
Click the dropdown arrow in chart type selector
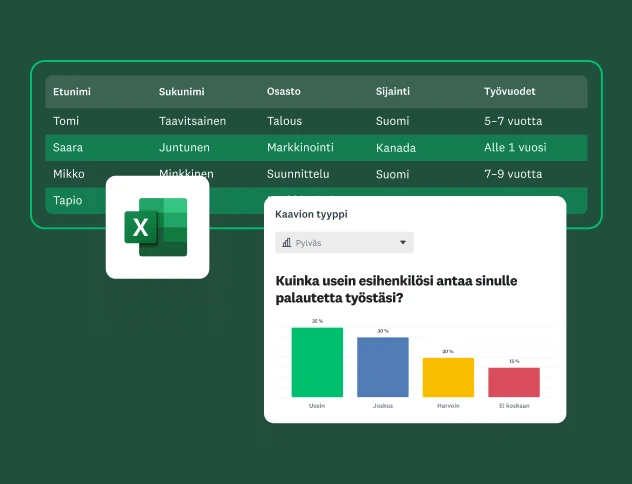click(x=403, y=243)
